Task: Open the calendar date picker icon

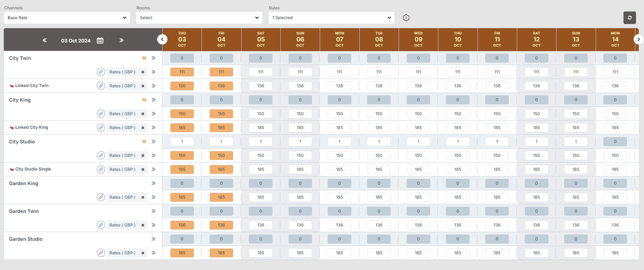Action: click(x=100, y=40)
